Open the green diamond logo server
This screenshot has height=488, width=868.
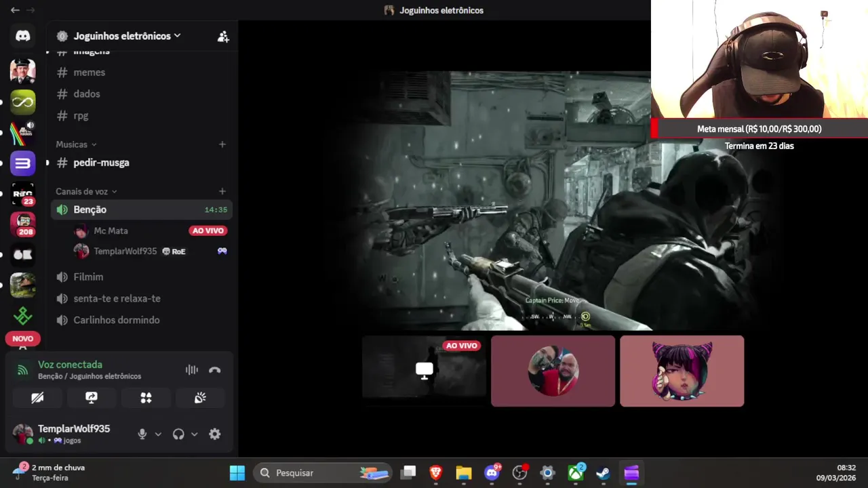[x=22, y=316]
